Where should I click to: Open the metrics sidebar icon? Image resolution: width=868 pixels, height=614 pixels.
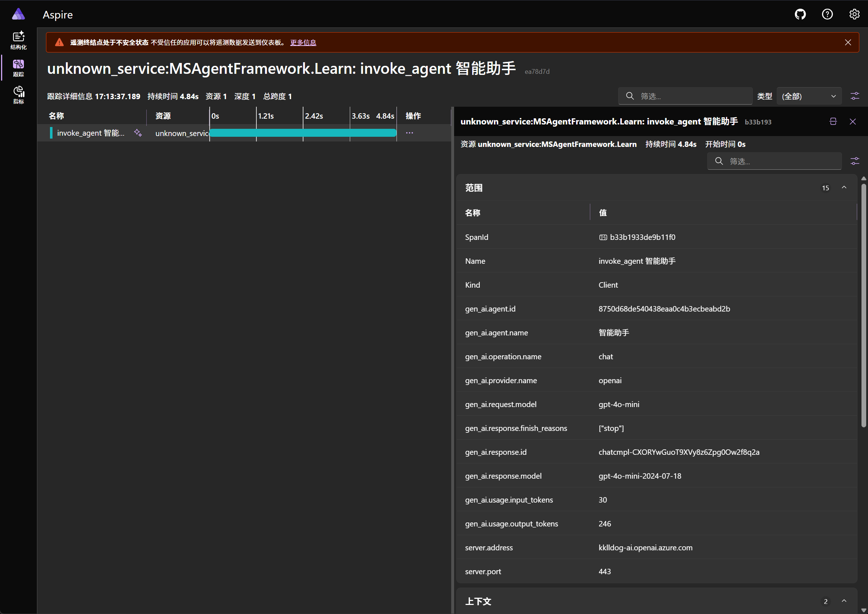tap(18, 94)
